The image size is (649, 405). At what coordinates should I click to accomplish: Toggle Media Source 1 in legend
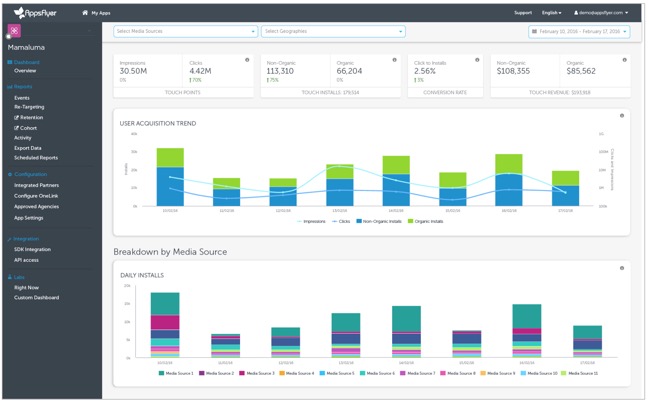point(176,374)
